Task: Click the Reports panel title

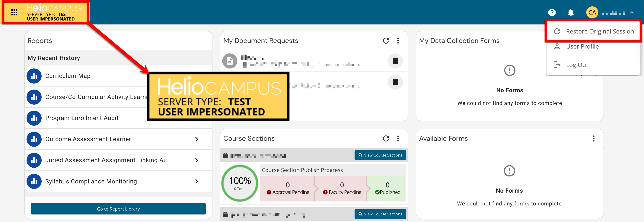Action: pos(40,41)
